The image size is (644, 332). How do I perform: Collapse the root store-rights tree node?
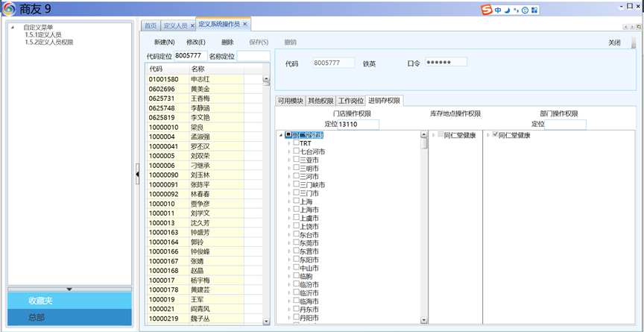pos(281,135)
